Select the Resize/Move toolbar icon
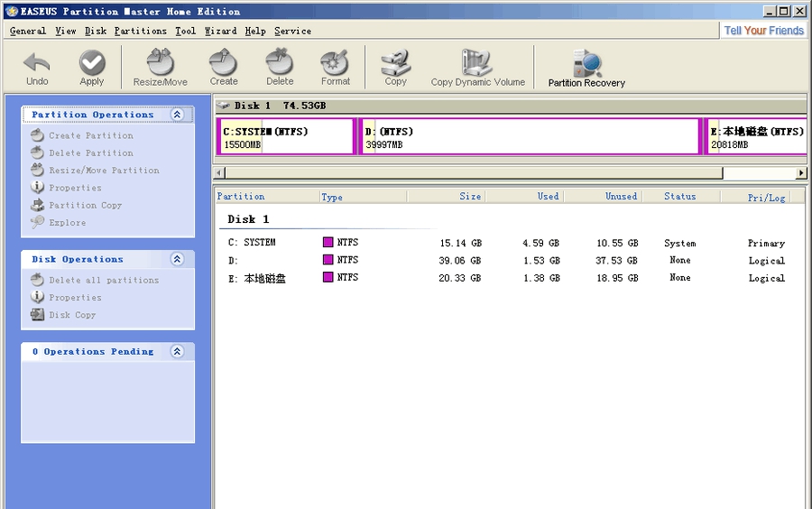812x509 pixels. tap(160, 63)
